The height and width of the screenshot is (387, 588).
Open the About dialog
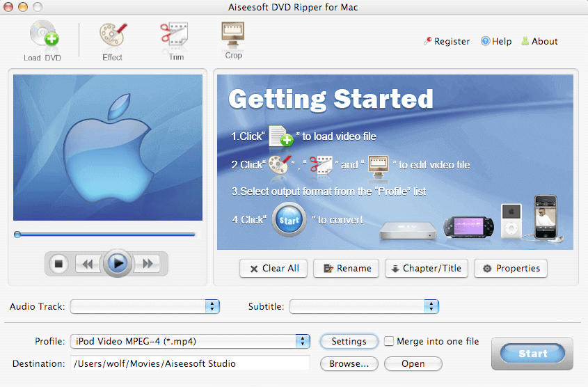(539, 41)
